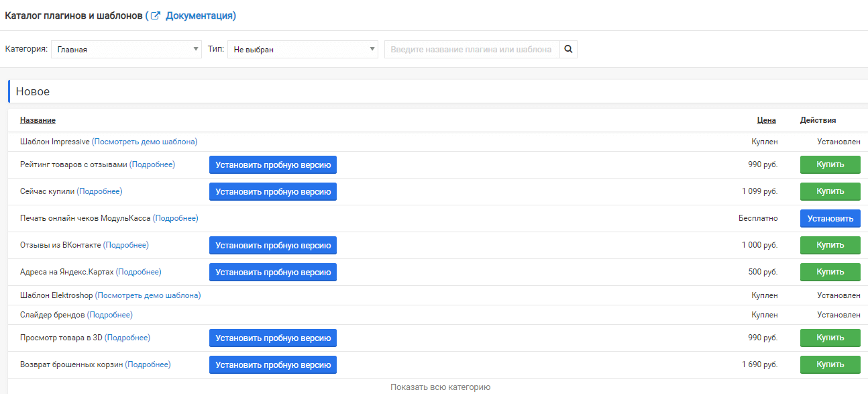Screen dimensions: 868x394
Task: View demo of Elektroshop template
Action: tap(148, 295)
